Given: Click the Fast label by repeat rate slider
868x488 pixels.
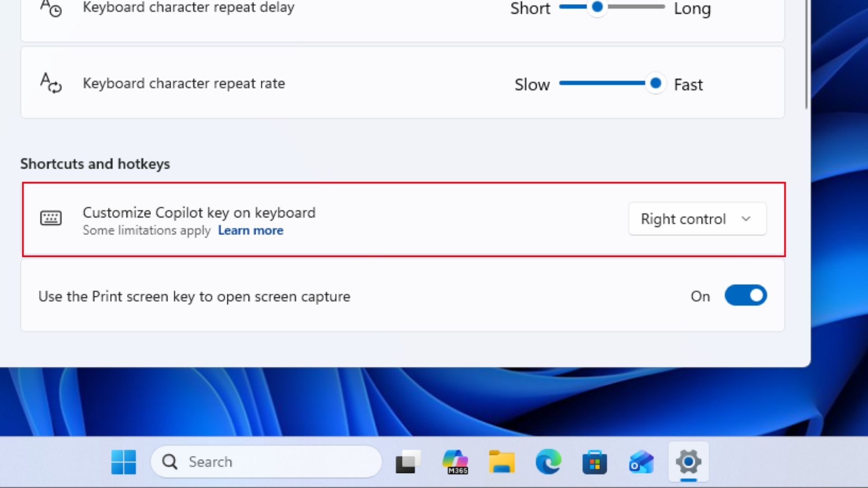Looking at the screenshot, I should coord(688,84).
